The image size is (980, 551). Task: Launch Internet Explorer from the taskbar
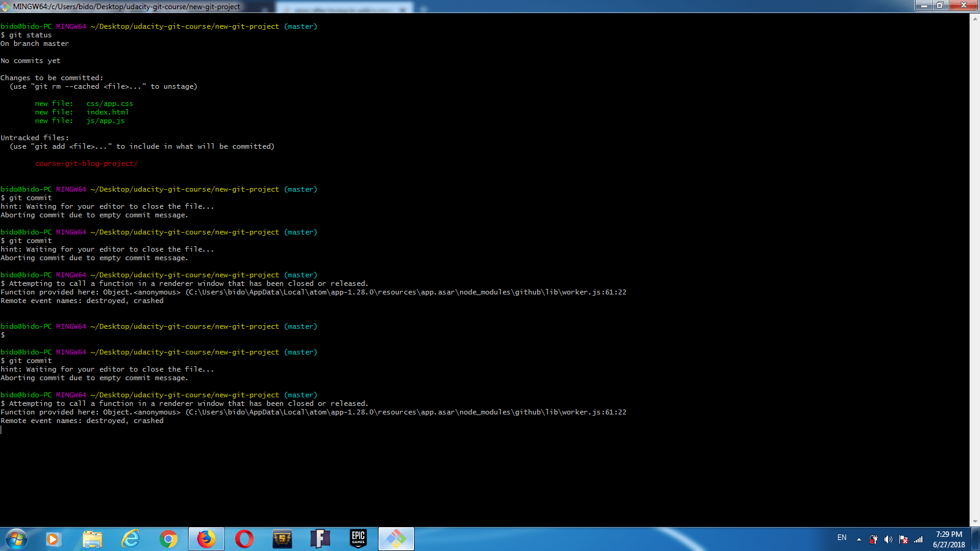130,539
